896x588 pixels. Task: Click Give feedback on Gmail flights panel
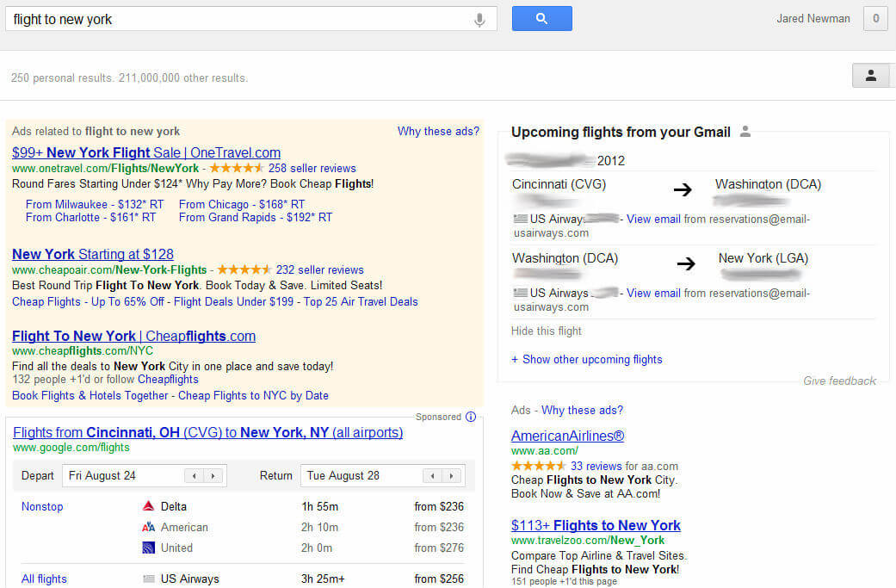point(839,381)
